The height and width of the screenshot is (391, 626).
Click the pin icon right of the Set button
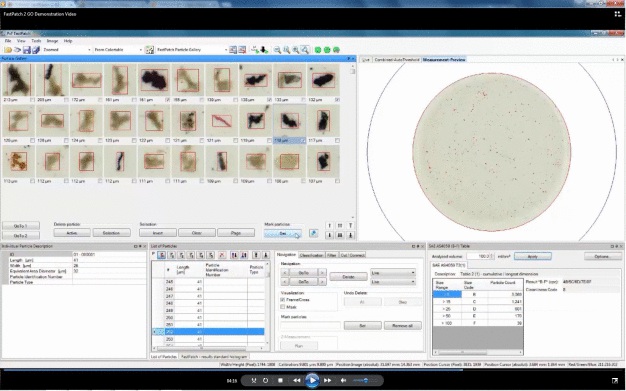click(313, 233)
